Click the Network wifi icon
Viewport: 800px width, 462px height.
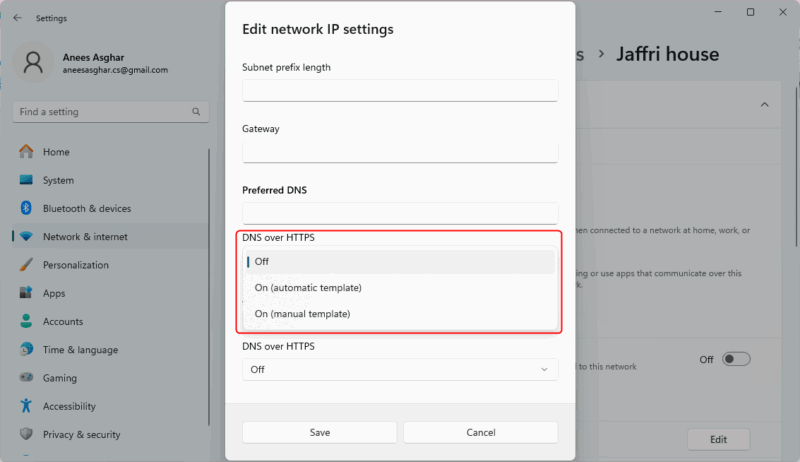26,237
